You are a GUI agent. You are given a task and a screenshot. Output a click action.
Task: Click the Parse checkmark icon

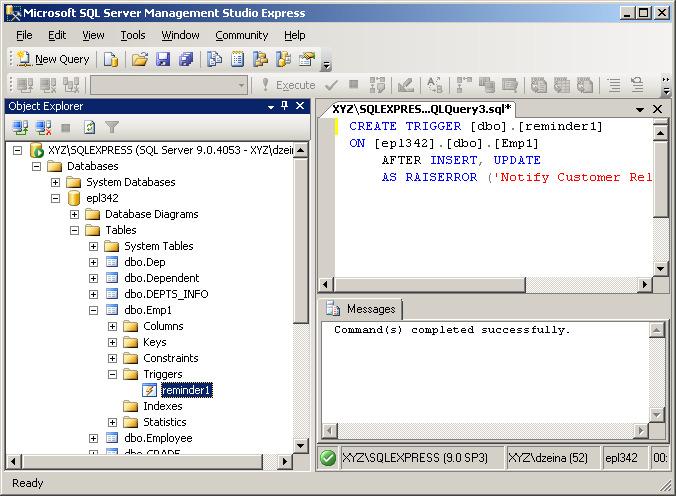click(x=331, y=85)
